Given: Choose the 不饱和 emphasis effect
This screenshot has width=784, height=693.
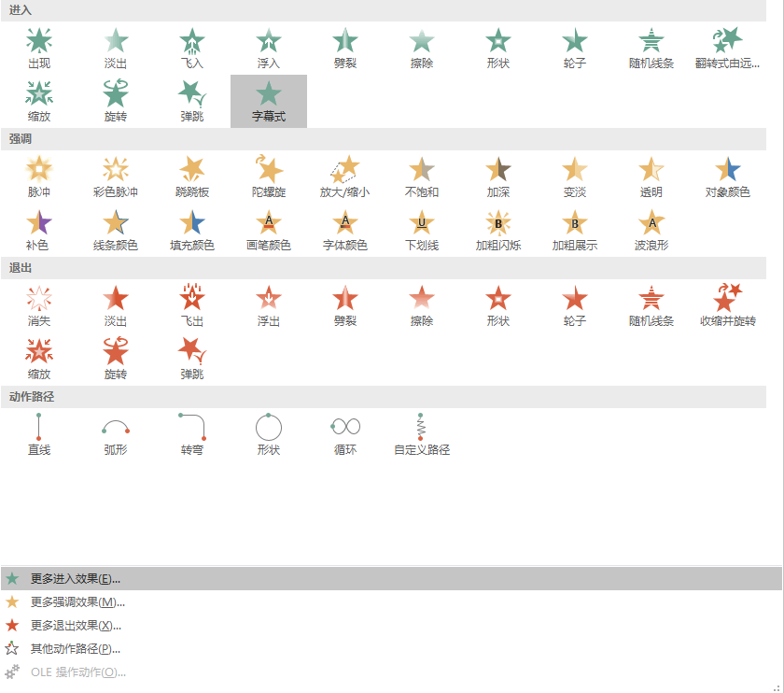Looking at the screenshot, I should [422, 177].
